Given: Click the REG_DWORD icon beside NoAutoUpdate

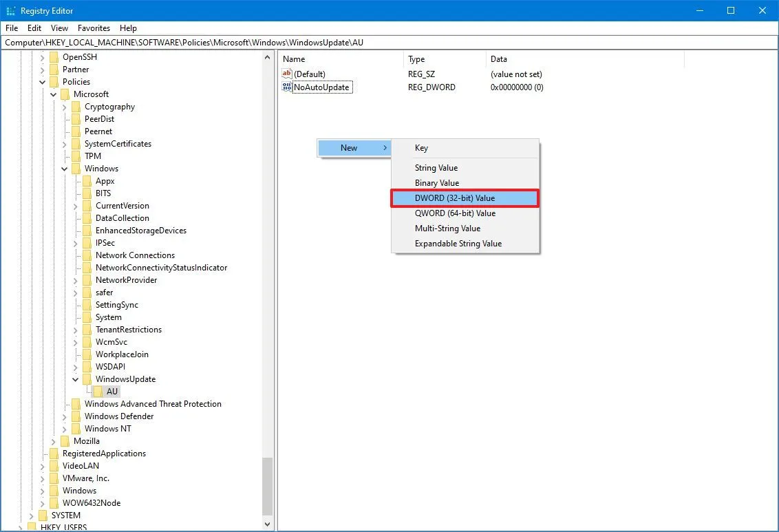Looking at the screenshot, I should [287, 87].
